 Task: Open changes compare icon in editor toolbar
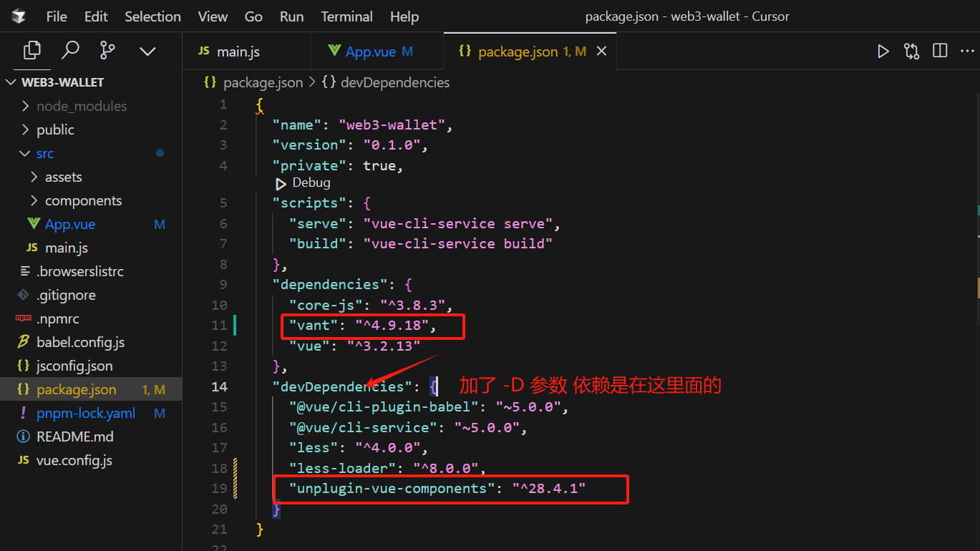[x=911, y=51]
